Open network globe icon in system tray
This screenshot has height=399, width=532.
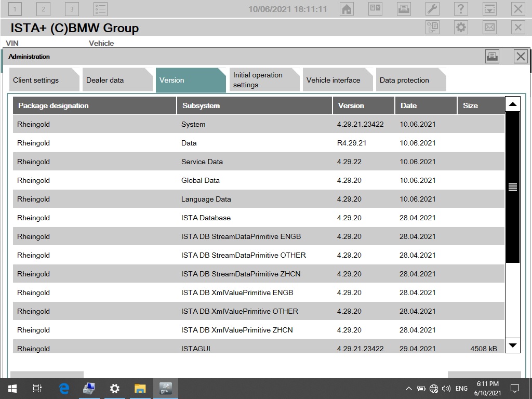pyautogui.click(x=434, y=389)
